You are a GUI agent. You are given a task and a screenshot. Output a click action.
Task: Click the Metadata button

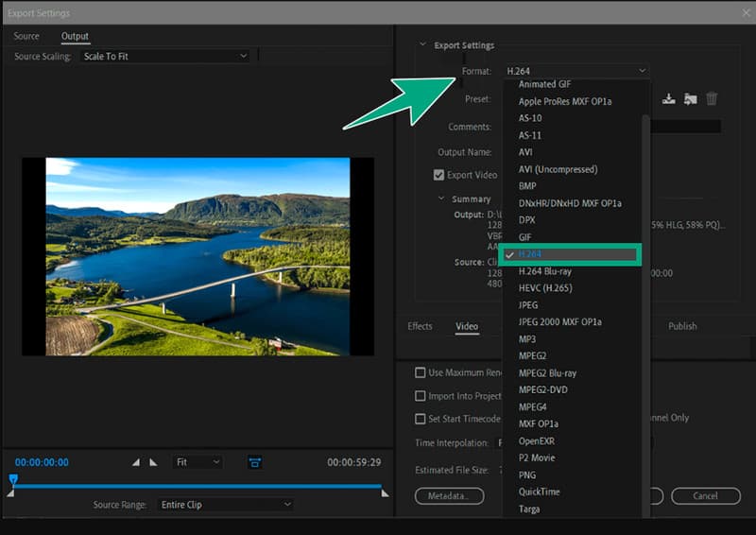click(x=449, y=496)
